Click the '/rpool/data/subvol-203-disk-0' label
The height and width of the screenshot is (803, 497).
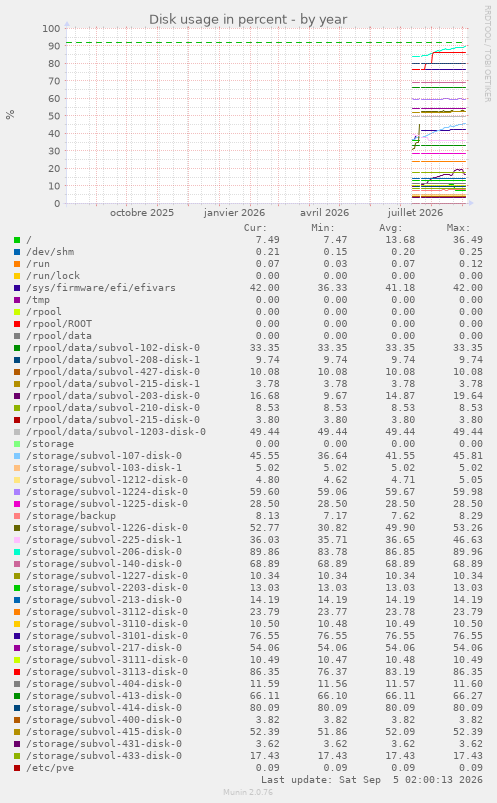[113, 396]
